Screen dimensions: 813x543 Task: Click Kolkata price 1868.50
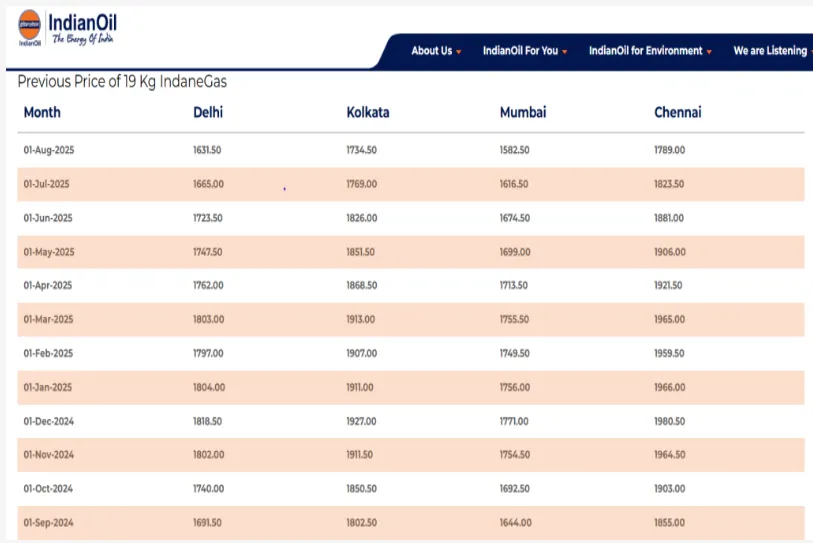tap(361, 285)
